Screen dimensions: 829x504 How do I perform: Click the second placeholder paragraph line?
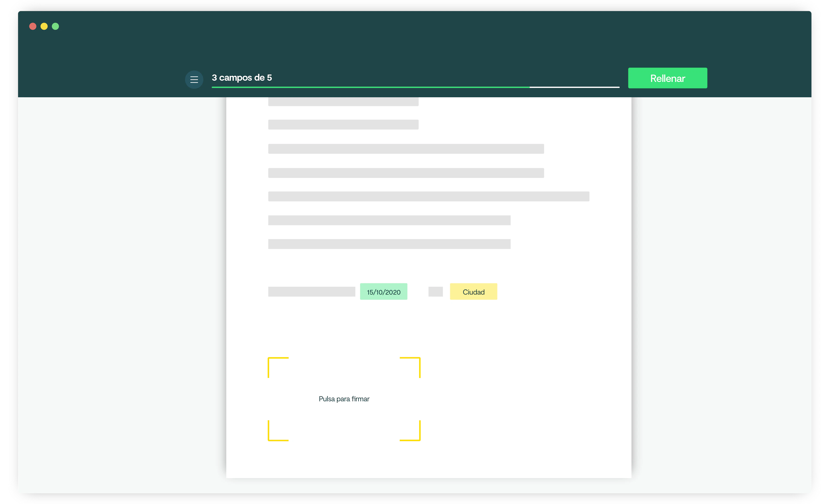(343, 125)
